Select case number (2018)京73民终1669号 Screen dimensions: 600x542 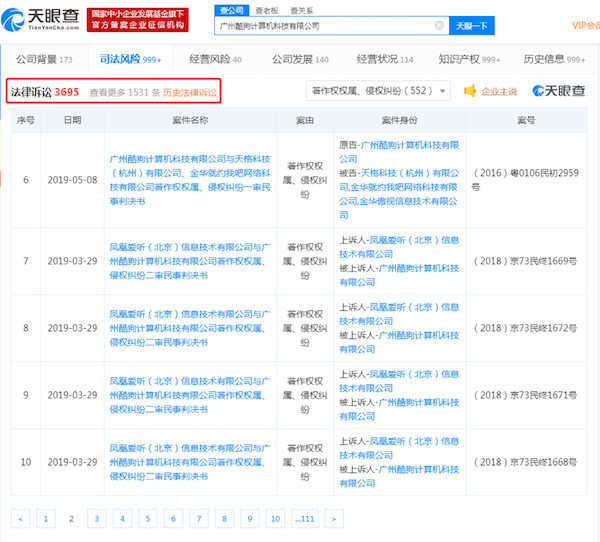[525, 261]
